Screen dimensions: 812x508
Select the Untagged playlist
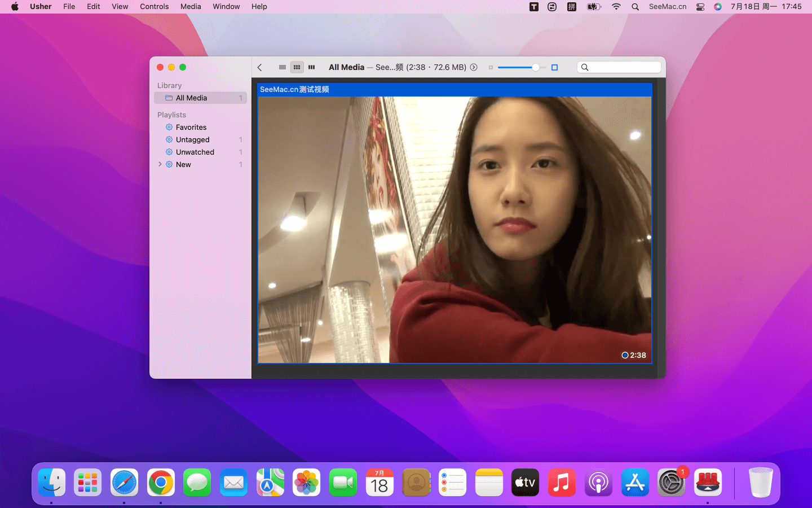tap(192, 139)
